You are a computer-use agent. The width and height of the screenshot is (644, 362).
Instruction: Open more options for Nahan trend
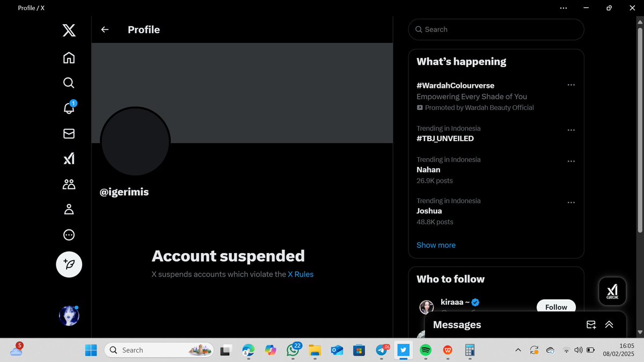click(571, 161)
